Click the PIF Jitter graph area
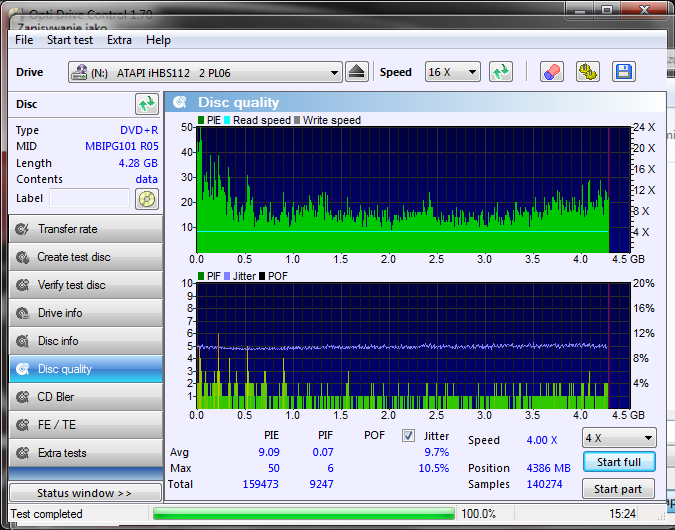The width and height of the screenshot is (675, 530). (x=413, y=346)
